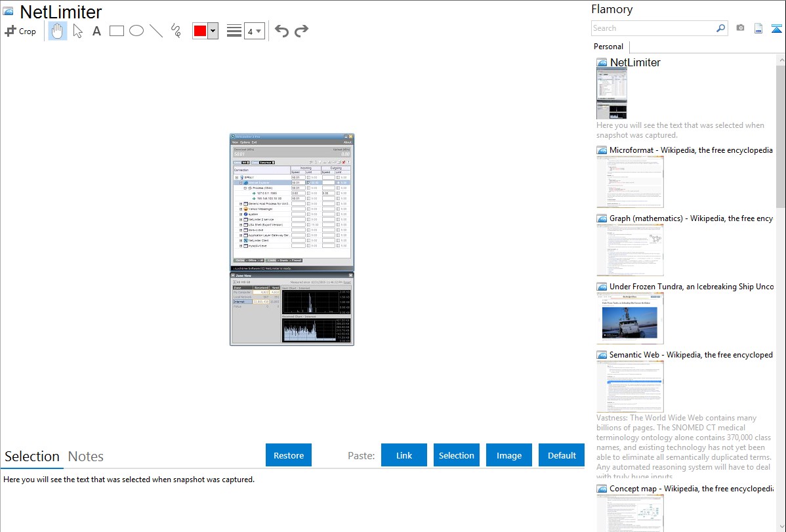Paste as Selection button
This screenshot has width=786, height=532.
pos(456,455)
